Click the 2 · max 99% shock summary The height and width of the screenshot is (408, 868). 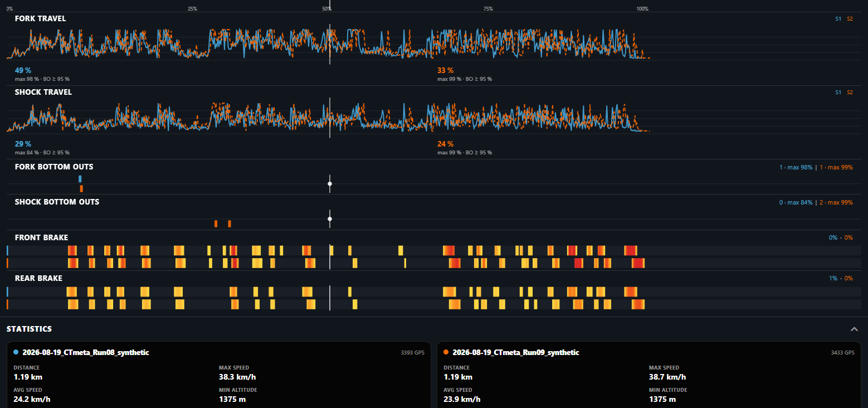pos(836,202)
